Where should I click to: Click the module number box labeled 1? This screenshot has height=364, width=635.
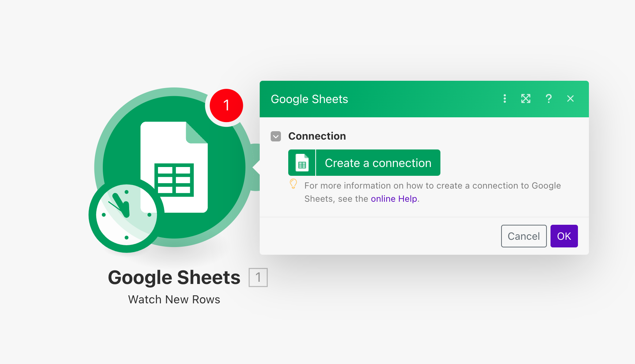click(258, 277)
